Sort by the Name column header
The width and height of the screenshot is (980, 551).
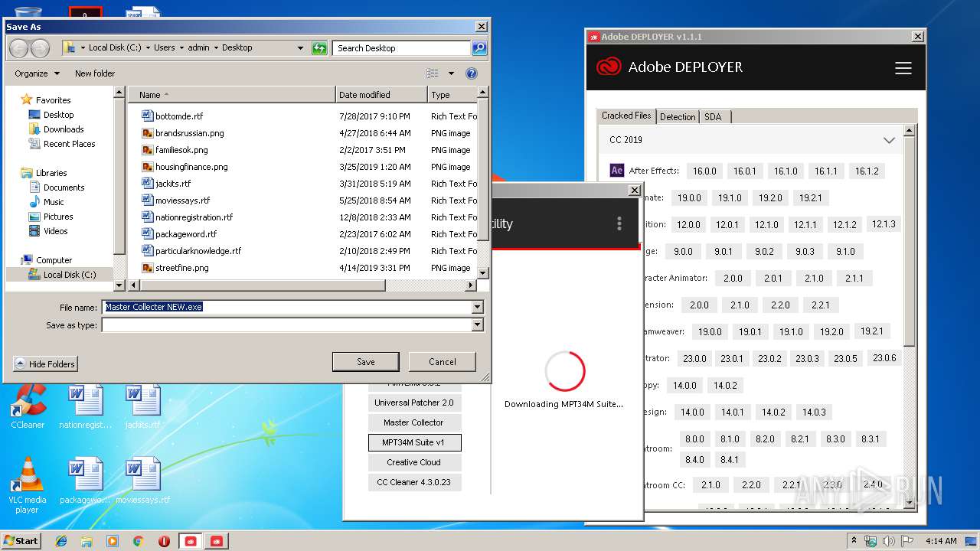pos(232,95)
